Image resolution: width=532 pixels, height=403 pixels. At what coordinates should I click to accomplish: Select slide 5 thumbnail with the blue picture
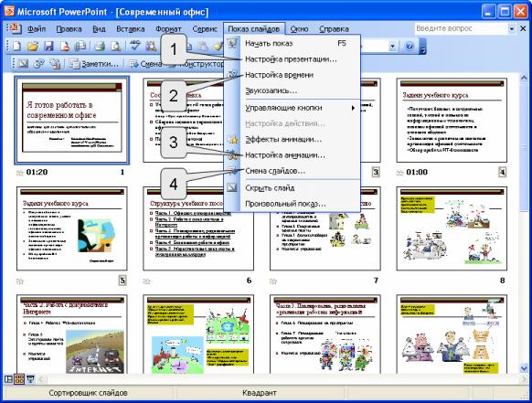tap(71, 228)
